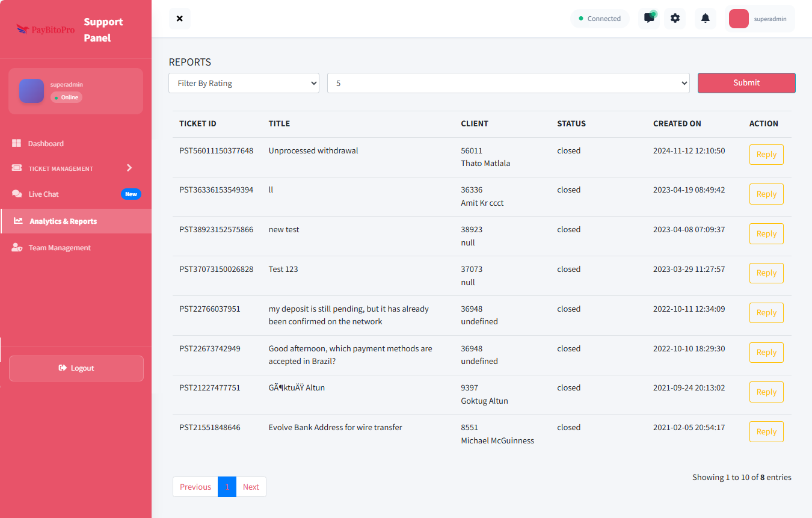Go to Team Management section
Image resolution: width=812 pixels, height=518 pixels.
click(x=60, y=248)
